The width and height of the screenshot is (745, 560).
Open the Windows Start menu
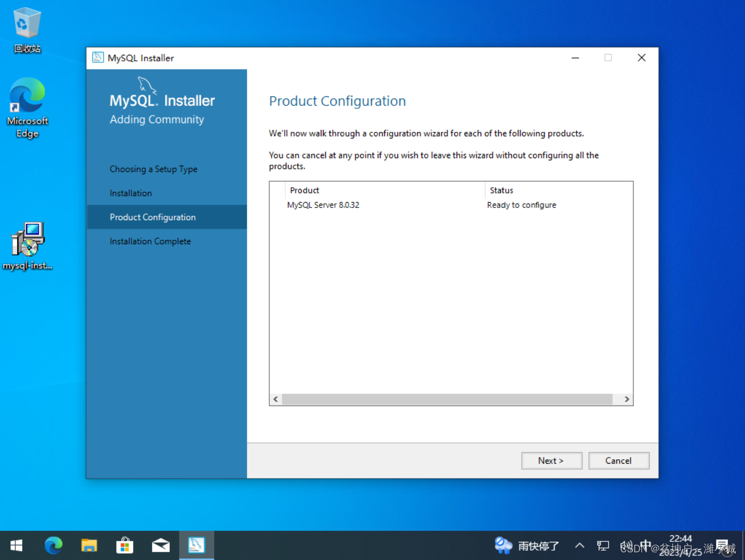pyautogui.click(x=16, y=545)
